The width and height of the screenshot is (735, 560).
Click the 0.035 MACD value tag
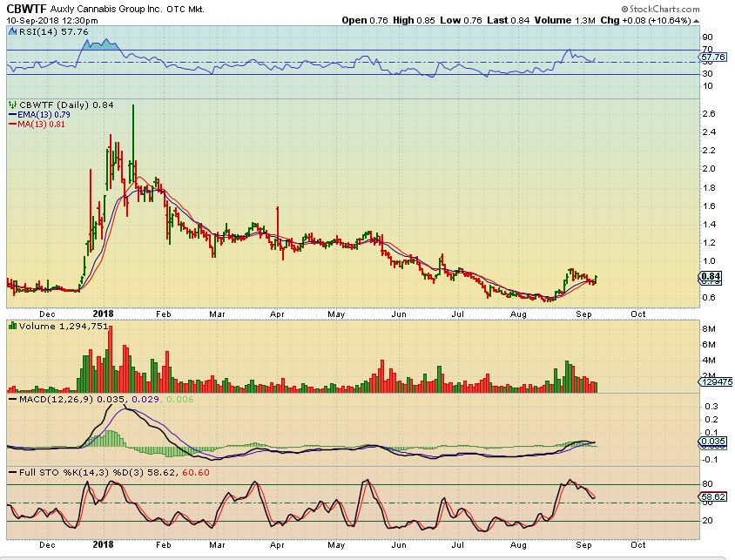pos(712,442)
